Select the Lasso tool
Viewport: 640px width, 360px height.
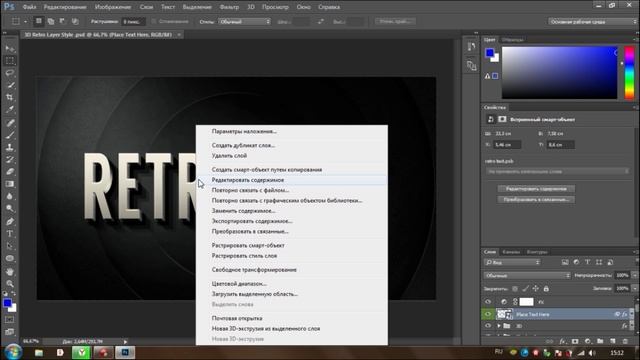[x=10, y=73]
